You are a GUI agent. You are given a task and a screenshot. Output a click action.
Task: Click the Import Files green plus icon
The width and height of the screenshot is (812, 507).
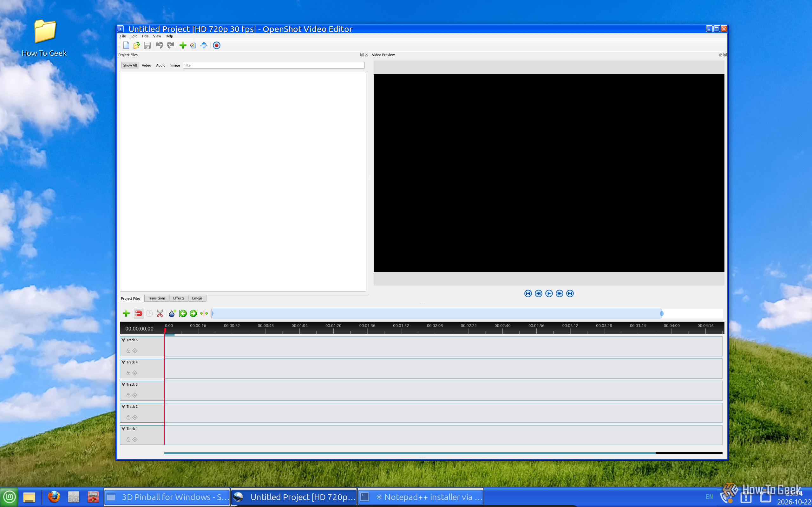point(183,45)
